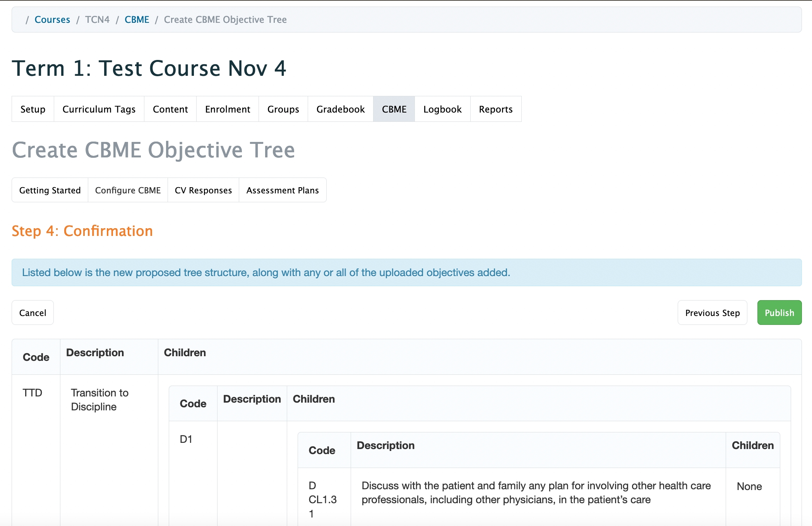Switch to Assessment Plans sub-tab
The height and width of the screenshot is (526, 812).
tap(283, 190)
